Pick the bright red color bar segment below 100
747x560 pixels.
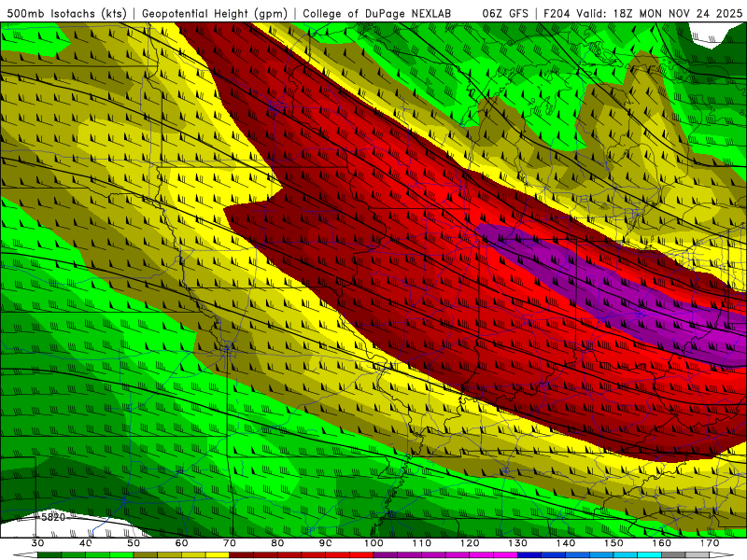coord(361,555)
